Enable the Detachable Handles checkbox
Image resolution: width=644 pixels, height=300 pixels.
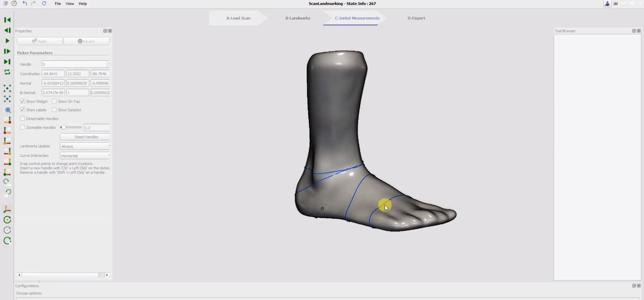[22, 119]
